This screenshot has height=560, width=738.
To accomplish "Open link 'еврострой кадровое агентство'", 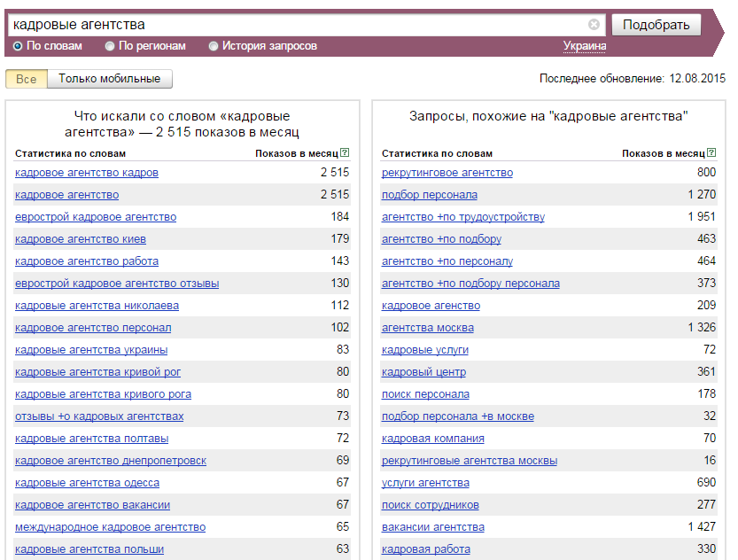I will (x=96, y=217).
